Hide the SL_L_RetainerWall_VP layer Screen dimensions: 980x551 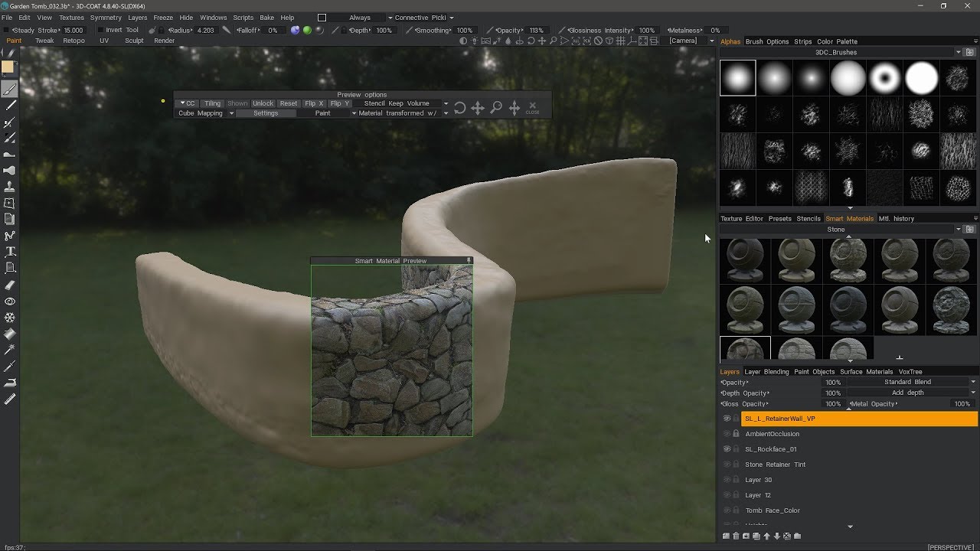(727, 419)
